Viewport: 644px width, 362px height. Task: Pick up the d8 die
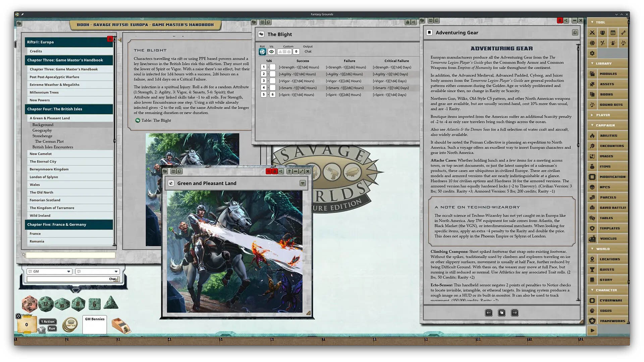coord(78,304)
